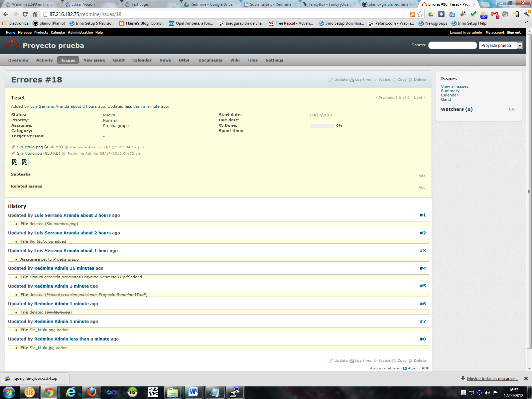Open the first attachment thumbnail image
This screenshot has height=399, width=532.
pos(15,162)
